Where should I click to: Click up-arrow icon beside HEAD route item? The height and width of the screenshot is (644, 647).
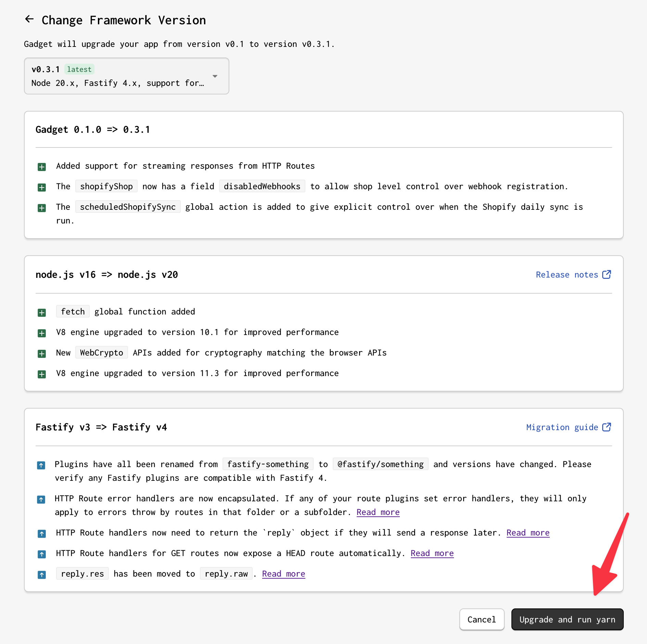42,554
